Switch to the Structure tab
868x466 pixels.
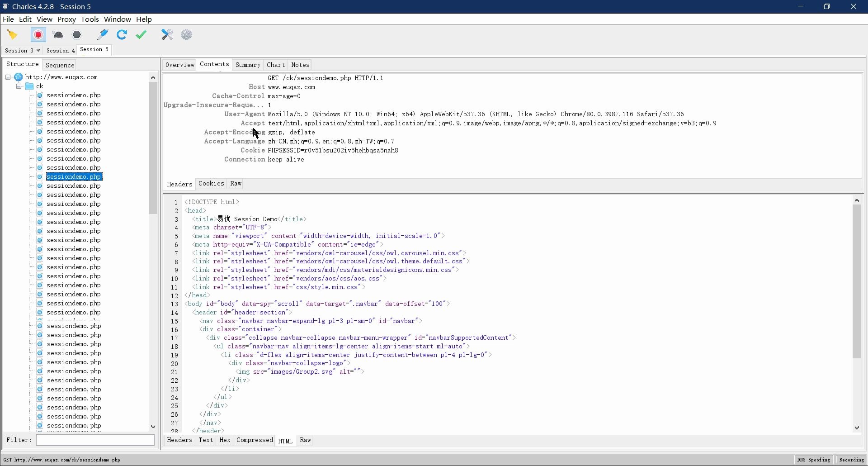tap(22, 64)
